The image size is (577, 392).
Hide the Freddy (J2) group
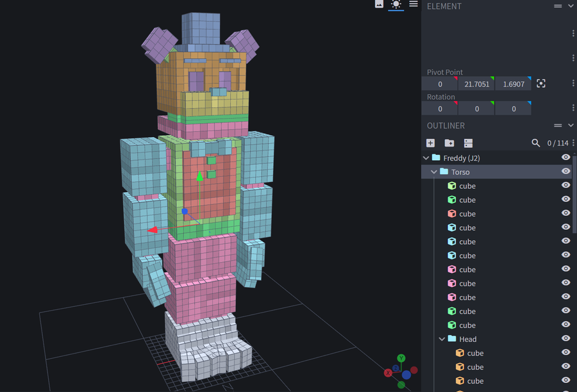(565, 158)
